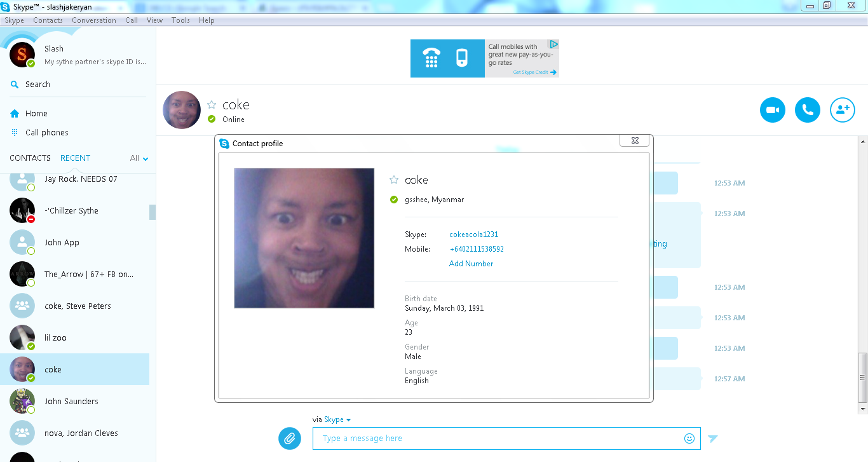This screenshot has width=868, height=462.
Task: Open the Conversation menu
Action: click(94, 20)
